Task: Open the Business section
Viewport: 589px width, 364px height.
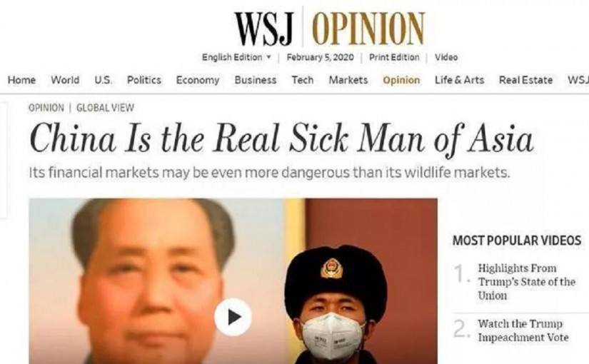Action: pos(256,80)
